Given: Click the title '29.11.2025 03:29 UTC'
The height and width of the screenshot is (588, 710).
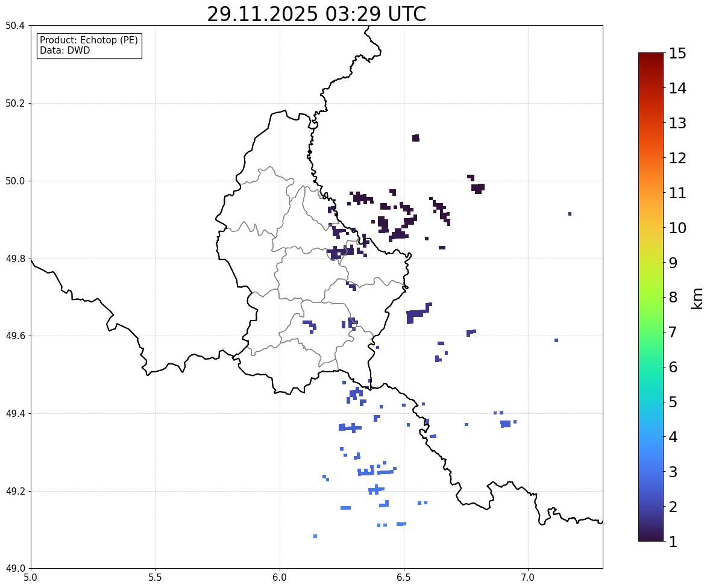Looking at the screenshot, I should [316, 14].
